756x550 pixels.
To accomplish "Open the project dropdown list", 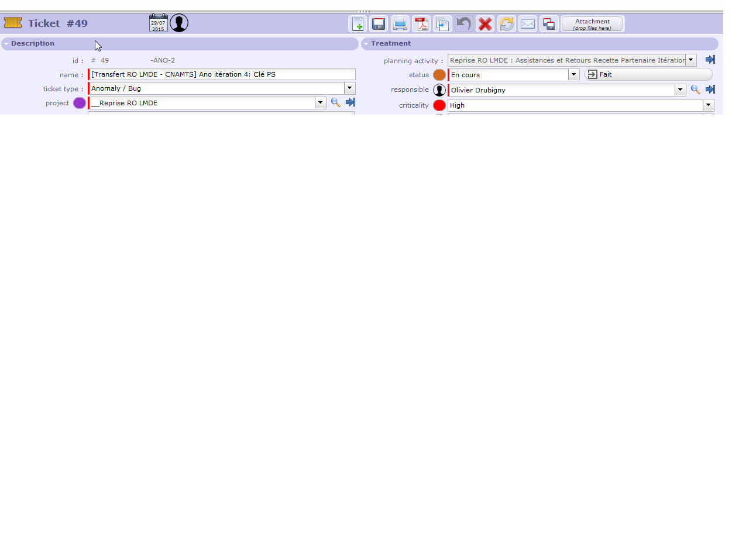I will pyautogui.click(x=321, y=103).
